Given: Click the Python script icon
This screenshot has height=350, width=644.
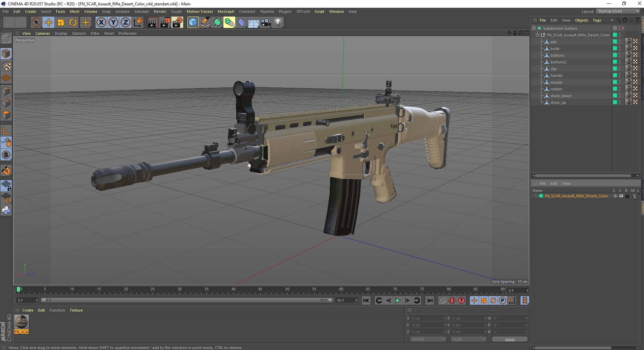Looking at the screenshot, I should tap(6, 210).
